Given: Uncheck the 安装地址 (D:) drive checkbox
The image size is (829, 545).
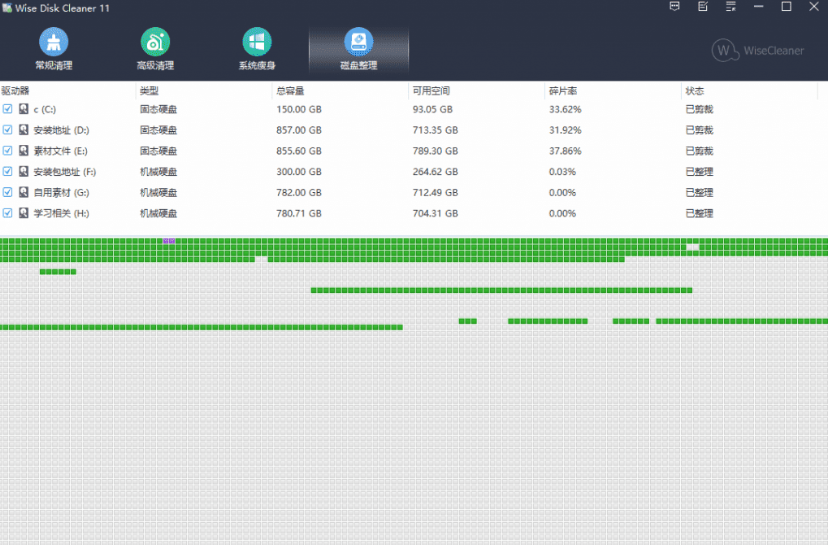Looking at the screenshot, I should tap(8, 130).
